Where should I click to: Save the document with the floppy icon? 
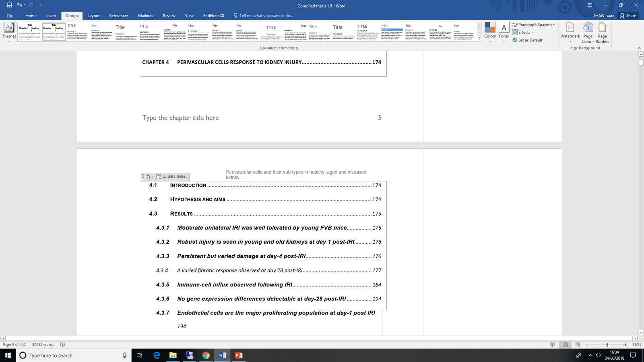click(x=10, y=5)
